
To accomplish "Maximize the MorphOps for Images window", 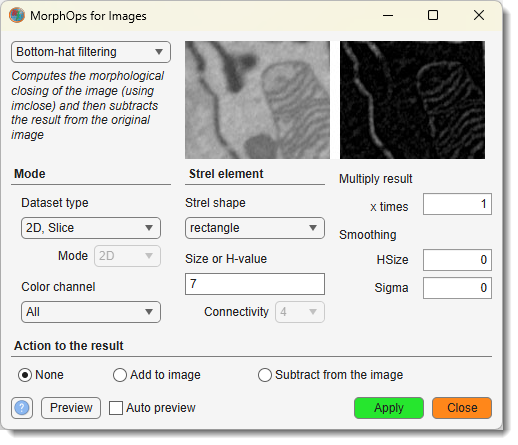I will [x=433, y=15].
